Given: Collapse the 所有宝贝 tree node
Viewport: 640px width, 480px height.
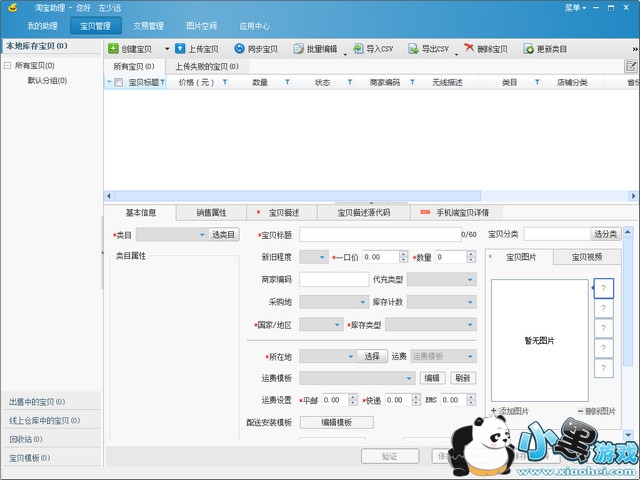Looking at the screenshot, I should [8, 66].
